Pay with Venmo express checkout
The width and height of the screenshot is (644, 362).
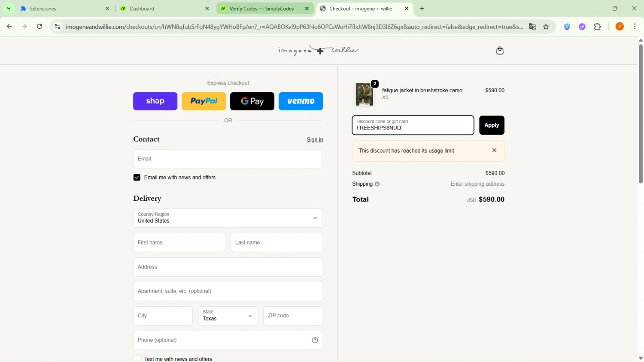pyautogui.click(x=301, y=101)
